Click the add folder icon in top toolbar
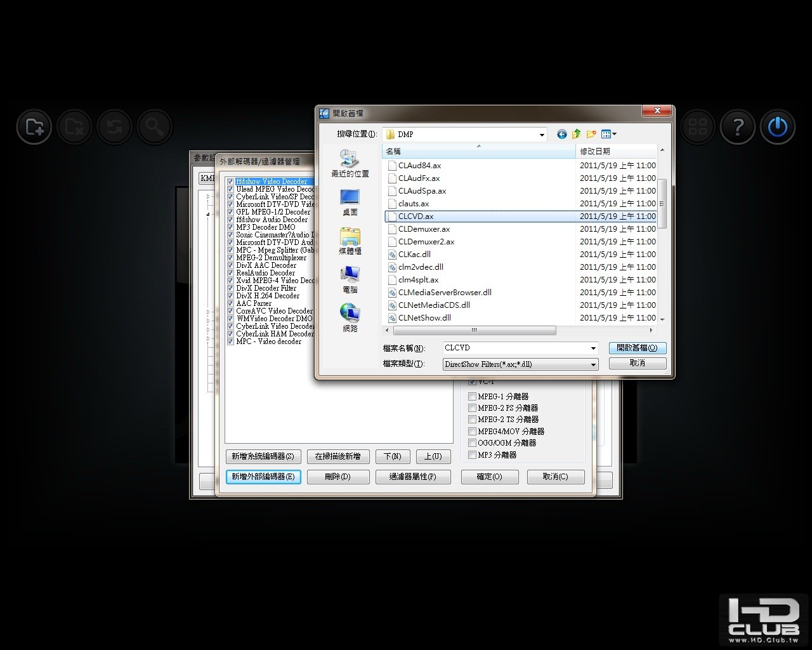This screenshot has width=812, height=650. click(x=34, y=127)
